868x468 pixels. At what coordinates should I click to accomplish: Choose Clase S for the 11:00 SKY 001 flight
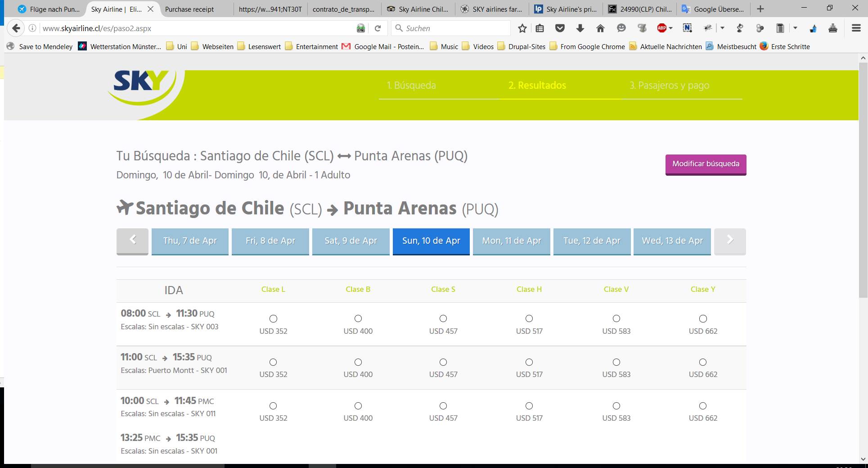click(443, 362)
